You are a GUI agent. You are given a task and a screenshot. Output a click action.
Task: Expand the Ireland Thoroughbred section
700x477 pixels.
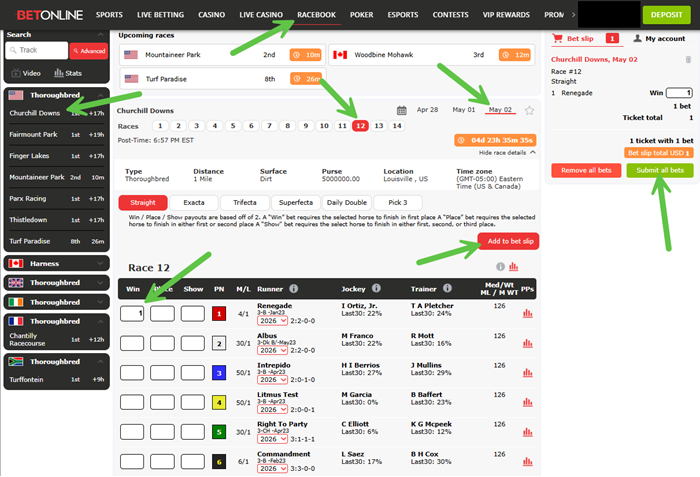(56, 302)
